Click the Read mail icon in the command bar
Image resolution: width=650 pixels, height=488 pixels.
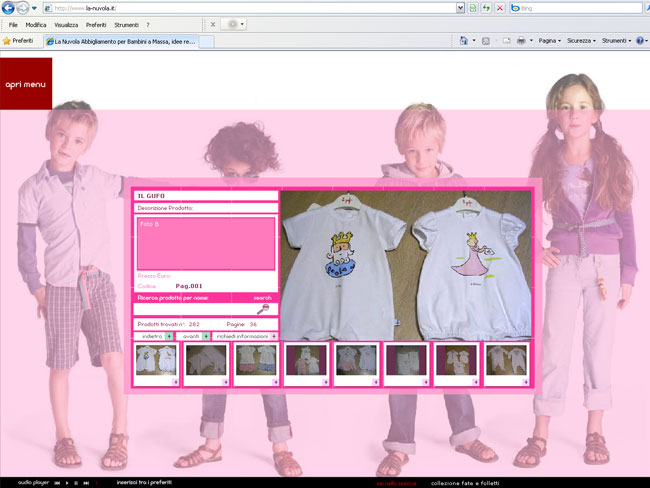[x=506, y=41]
